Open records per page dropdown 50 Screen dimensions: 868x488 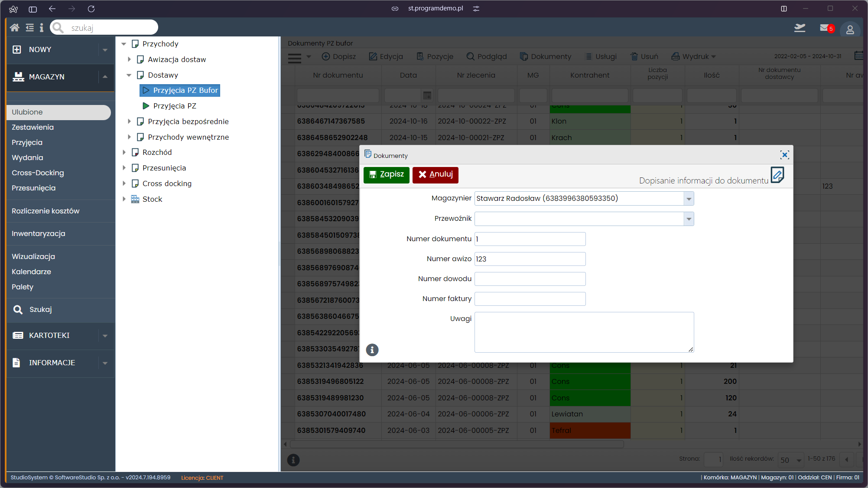tap(790, 460)
